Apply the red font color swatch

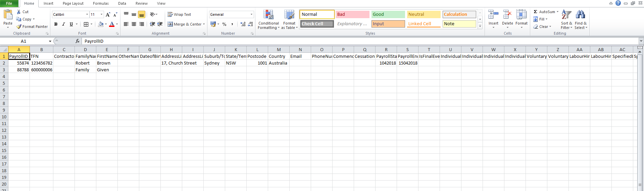pyautogui.click(x=112, y=24)
